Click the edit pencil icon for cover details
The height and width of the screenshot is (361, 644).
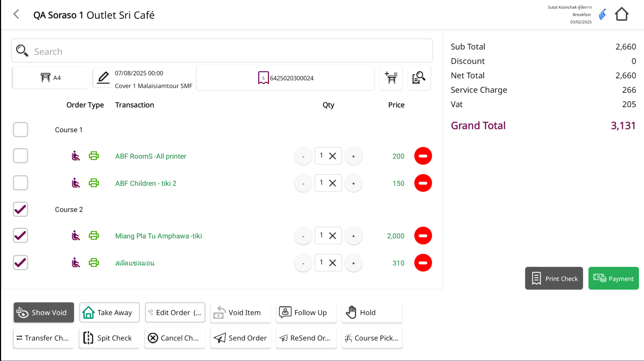click(x=103, y=78)
